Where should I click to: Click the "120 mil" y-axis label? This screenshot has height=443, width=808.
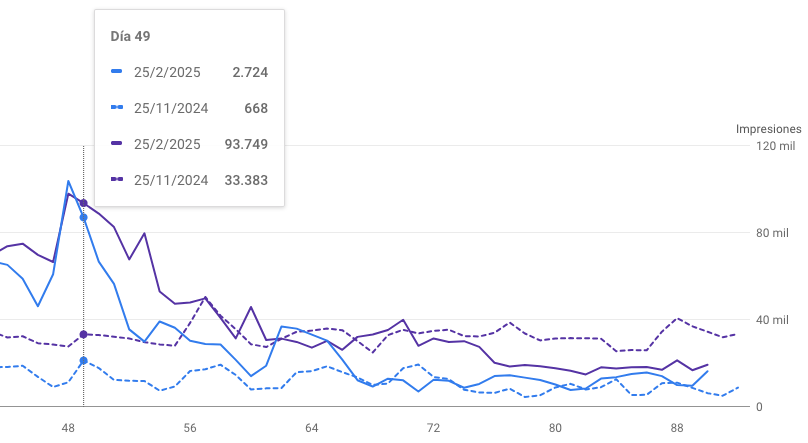tap(776, 147)
